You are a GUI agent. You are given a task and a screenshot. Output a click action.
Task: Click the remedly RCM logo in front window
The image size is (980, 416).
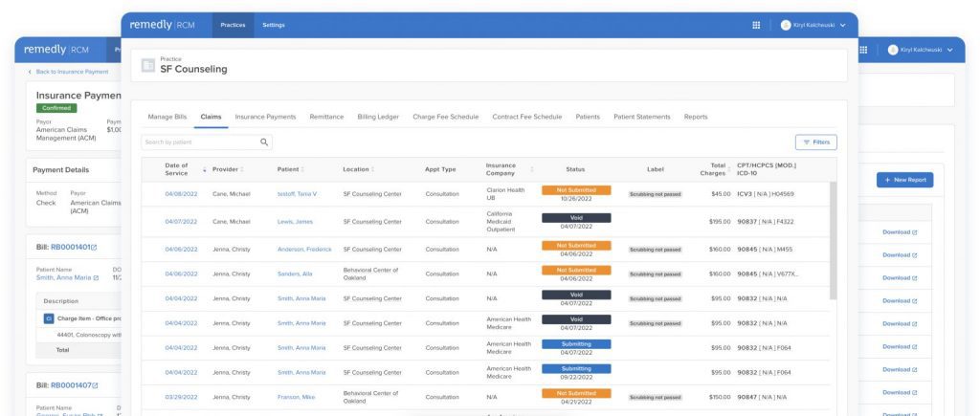point(162,25)
